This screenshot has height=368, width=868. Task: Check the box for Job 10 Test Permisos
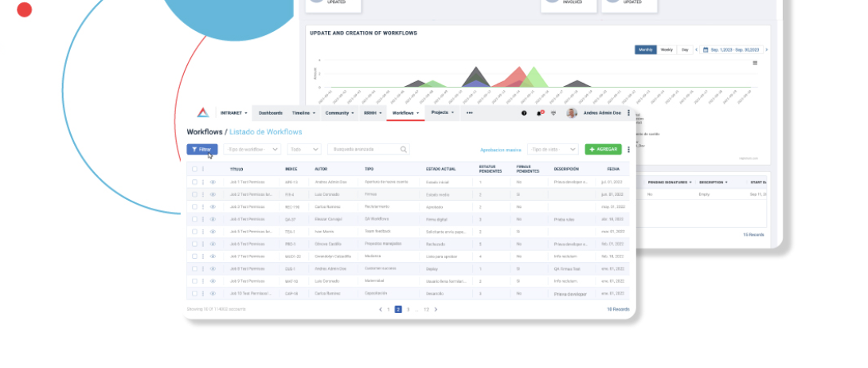tap(194, 294)
